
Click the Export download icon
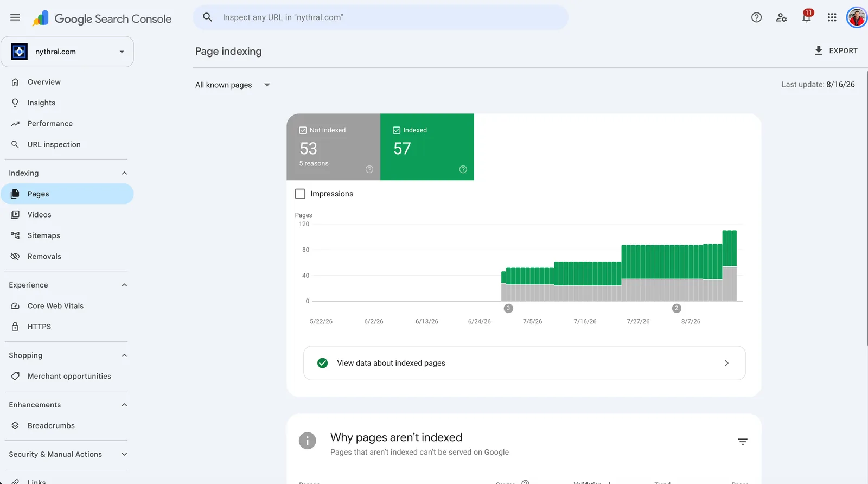(x=819, y=50)
